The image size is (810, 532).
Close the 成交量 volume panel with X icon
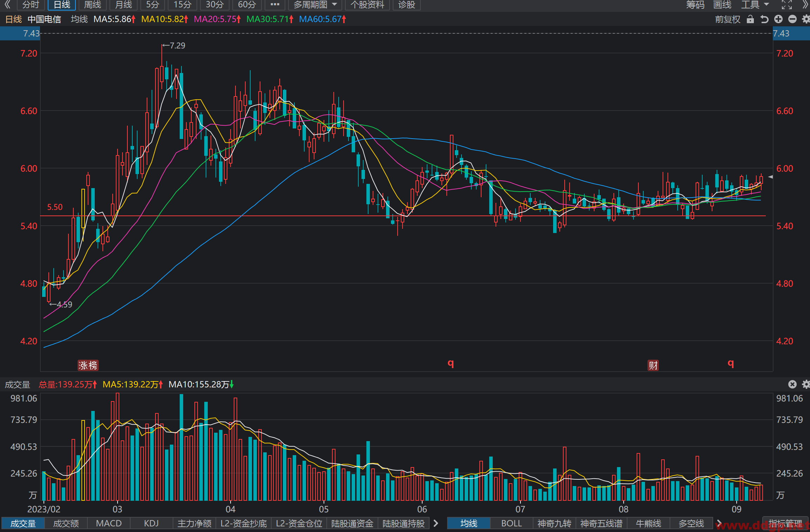(x=792, y=384)
